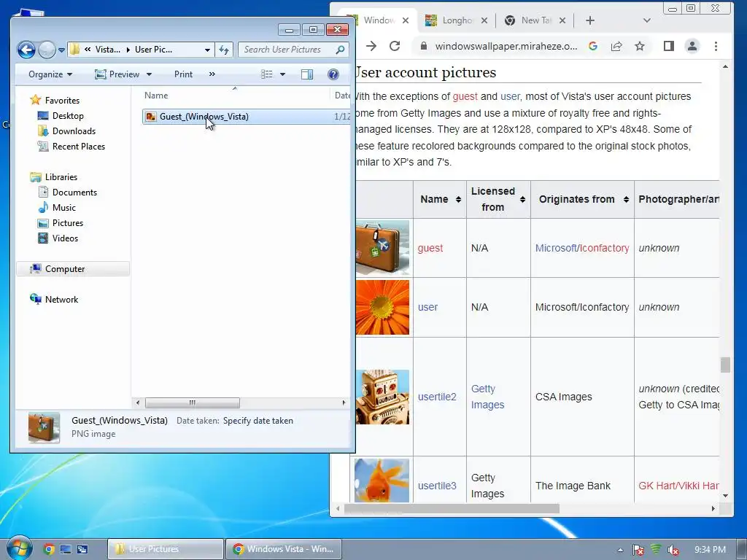Click the volume tray icon

tap(673, 550)
